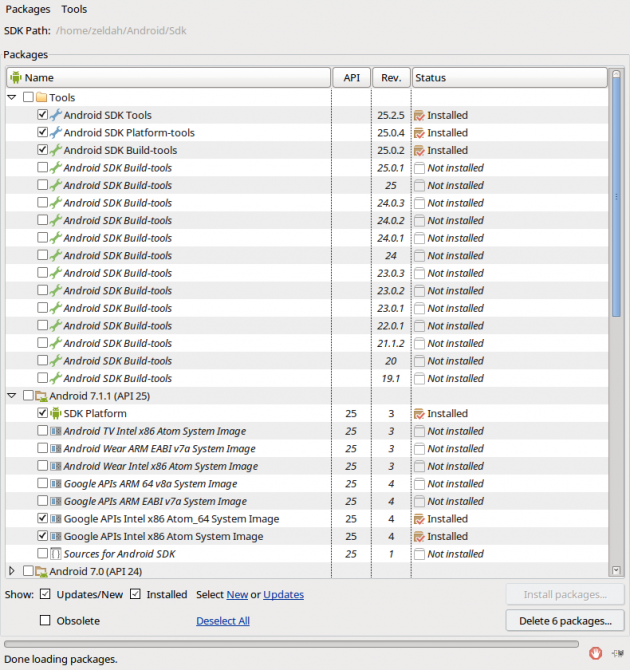The width and height of the screenshot is (630, 670).
Task: Click system image icon for Google APIs ARM 64 v8a
Action: tap(56, 483)
